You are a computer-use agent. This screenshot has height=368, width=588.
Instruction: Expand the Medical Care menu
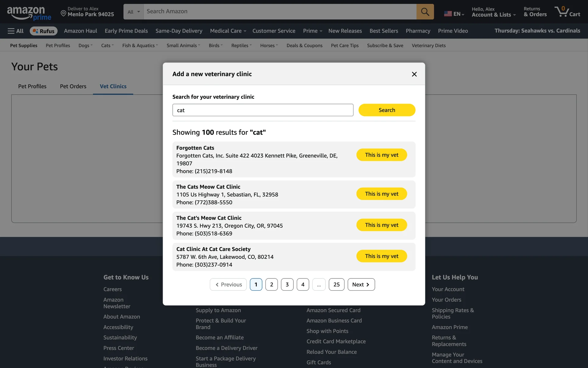click(228, 31)
